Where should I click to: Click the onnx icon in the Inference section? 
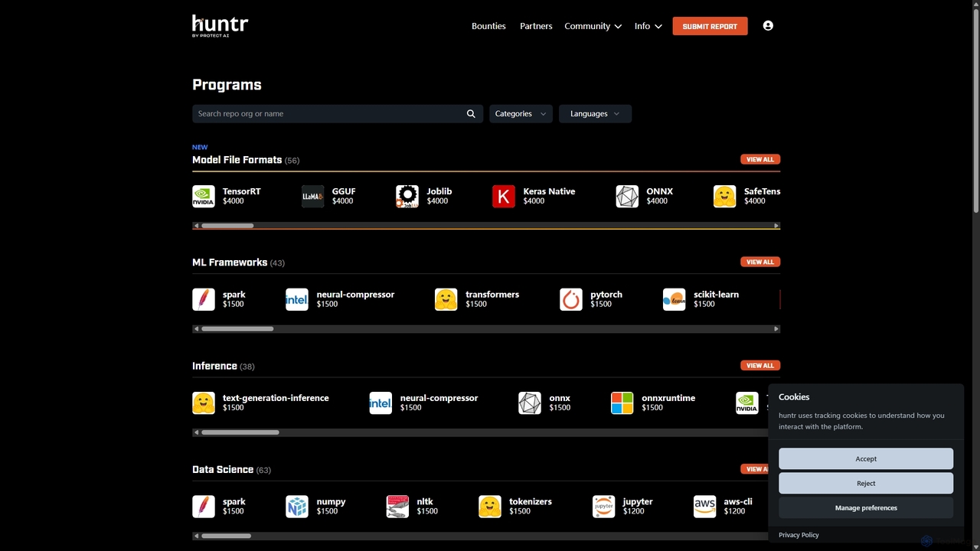[530, 403]
